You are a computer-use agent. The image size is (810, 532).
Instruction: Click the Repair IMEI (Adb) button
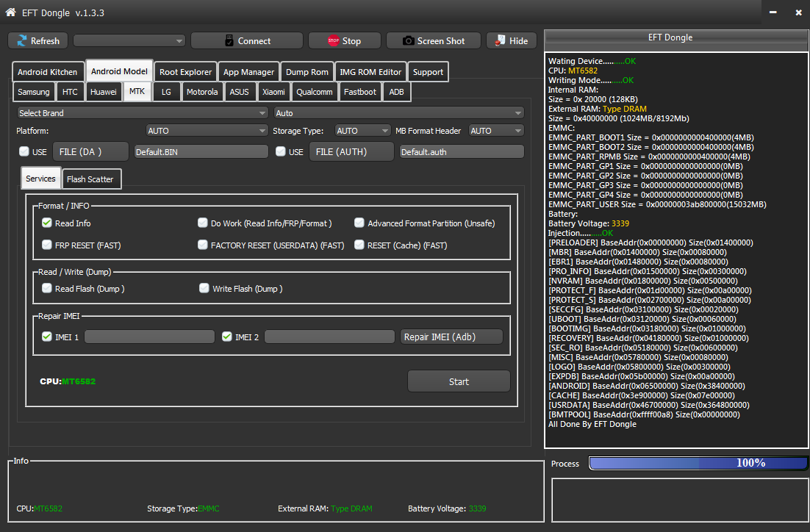pos(451,337)
